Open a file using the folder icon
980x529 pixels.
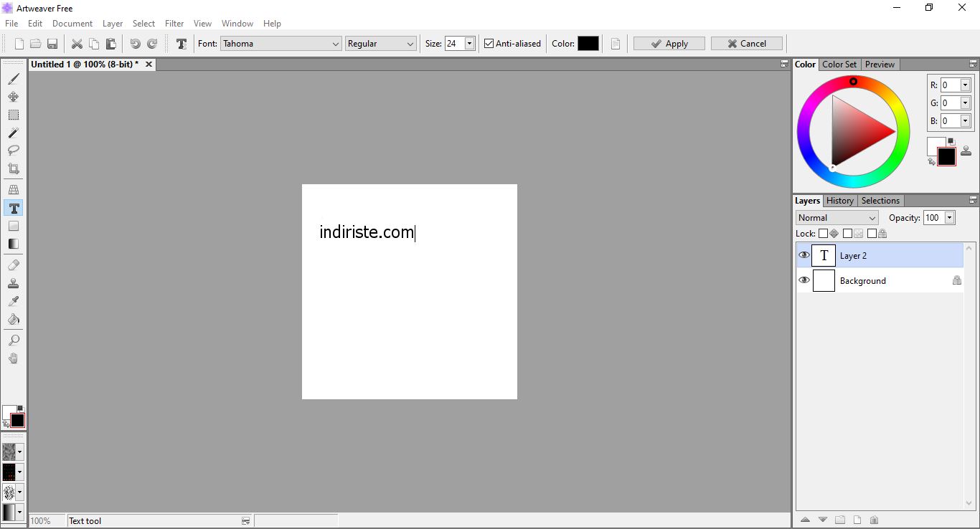(x=35, y=44)
